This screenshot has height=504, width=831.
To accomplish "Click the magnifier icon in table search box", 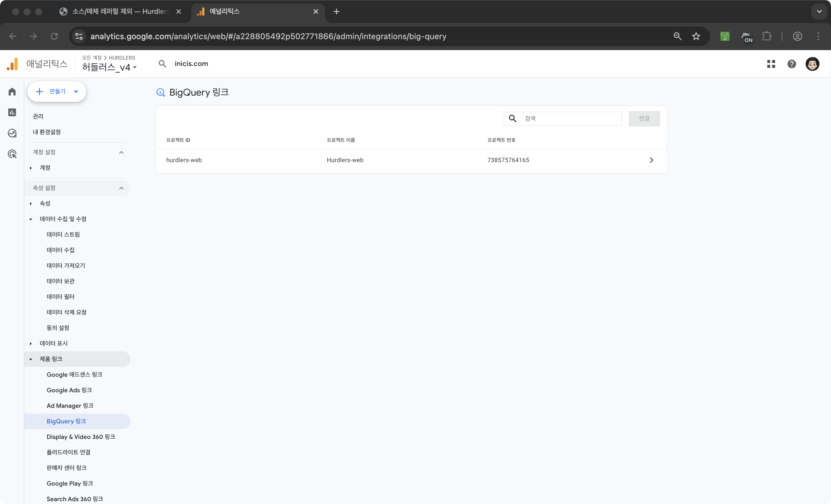I will [512, 118].
